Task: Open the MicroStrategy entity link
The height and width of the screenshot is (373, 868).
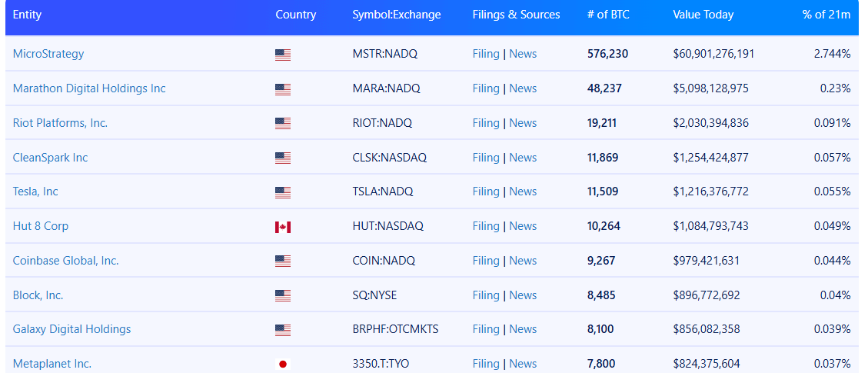Action: coord(48,54)
